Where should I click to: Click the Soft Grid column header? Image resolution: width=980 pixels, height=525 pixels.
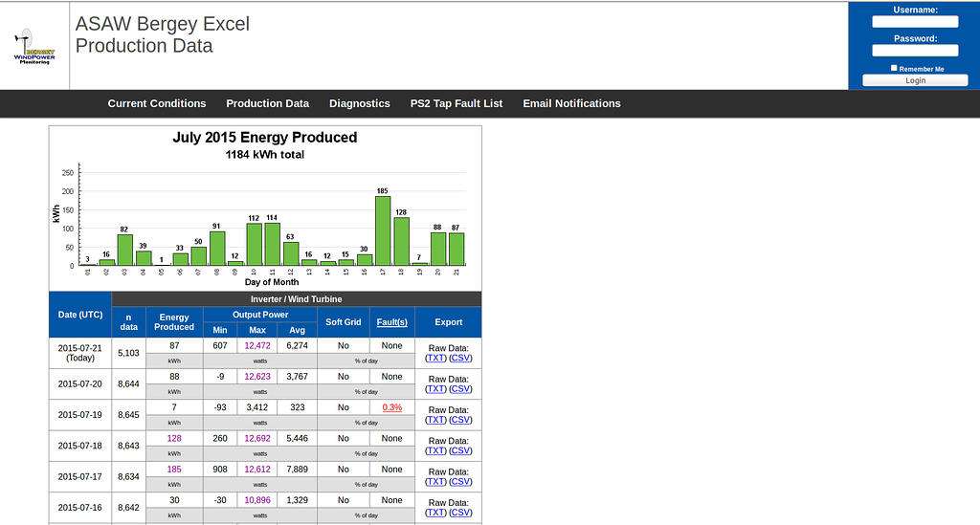tap(344, 322)
